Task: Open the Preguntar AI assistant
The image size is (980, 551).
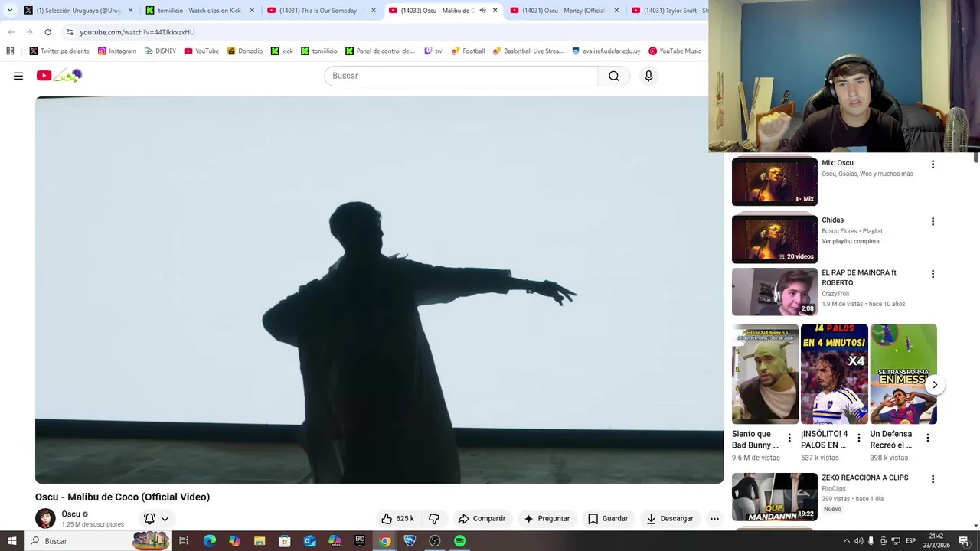Action: [x=547, y=518]
